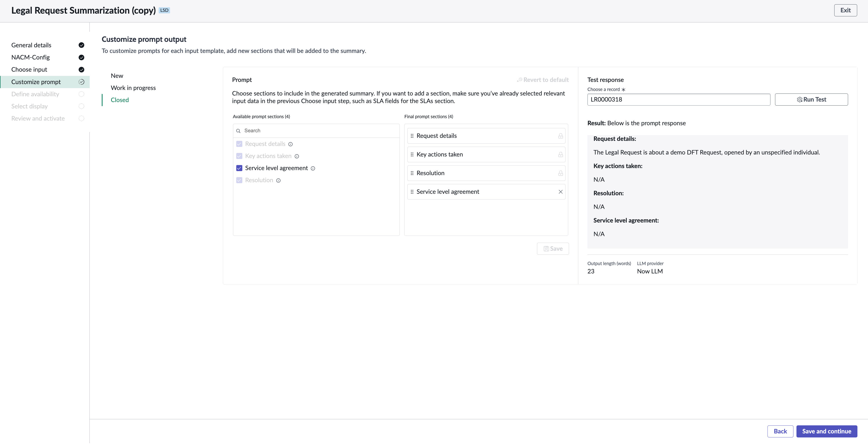Image resolution: width=868 pixels, height=444 pixels.
Task: Click info icon beside Request details checkbox
Action: coord(290,144)
